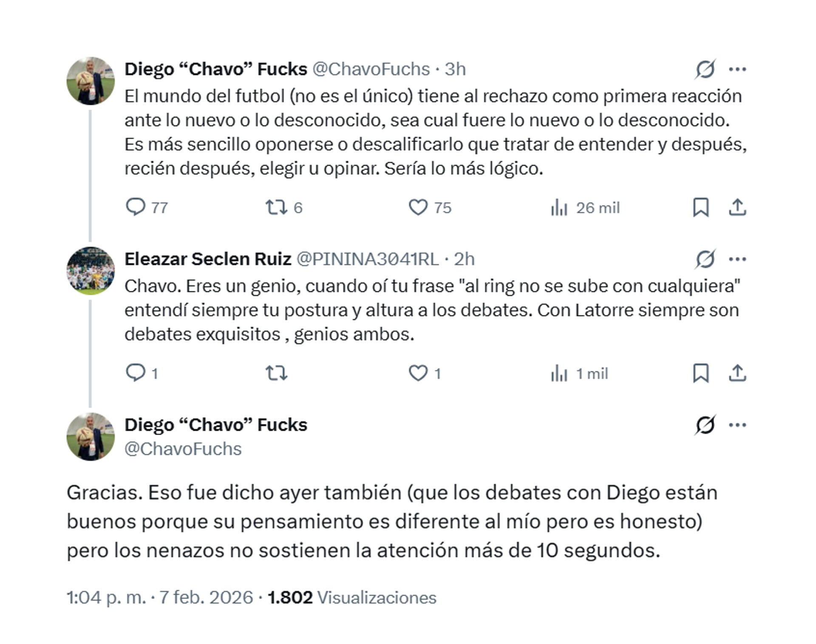Bookmark Eleazar Seclen Ruiz's reply
Image resolution: width=816 pixels, height=644 pixels.
point(700,373)
